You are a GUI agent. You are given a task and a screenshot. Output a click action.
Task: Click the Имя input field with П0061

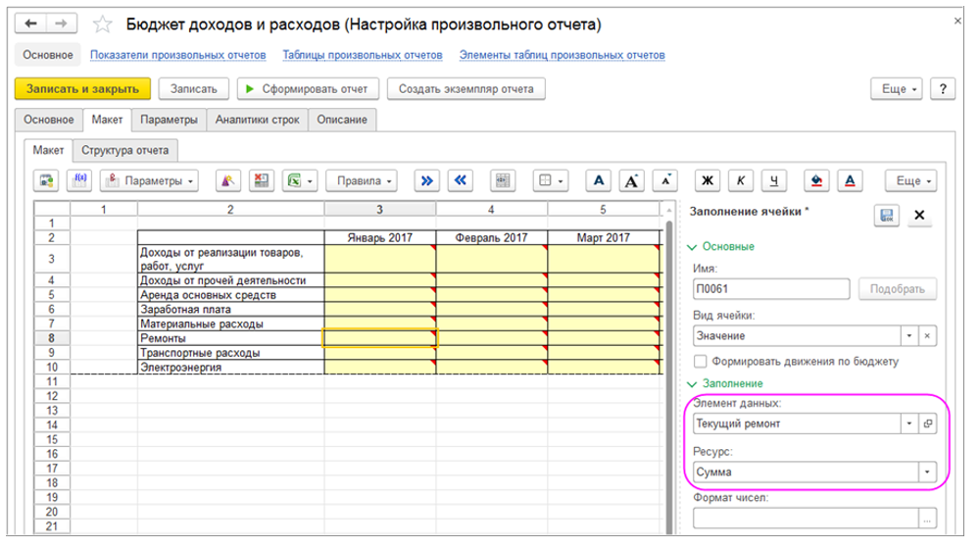click(x=769, y=288)
